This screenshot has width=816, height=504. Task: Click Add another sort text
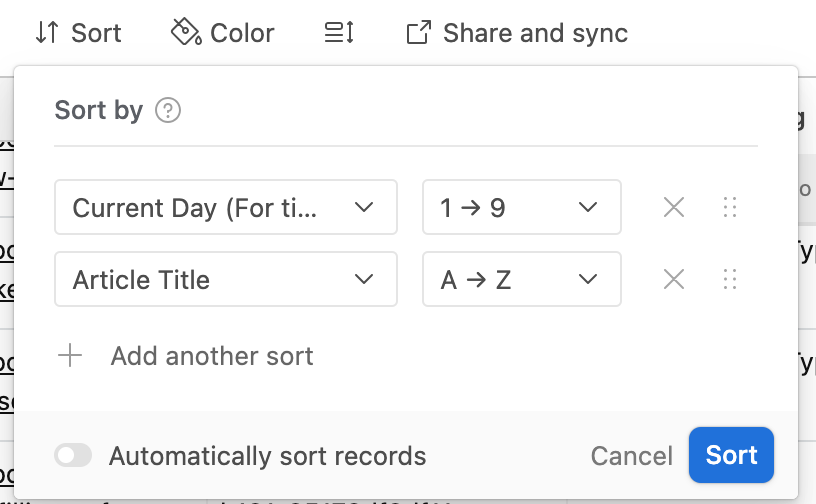click(x=212, y=356)
